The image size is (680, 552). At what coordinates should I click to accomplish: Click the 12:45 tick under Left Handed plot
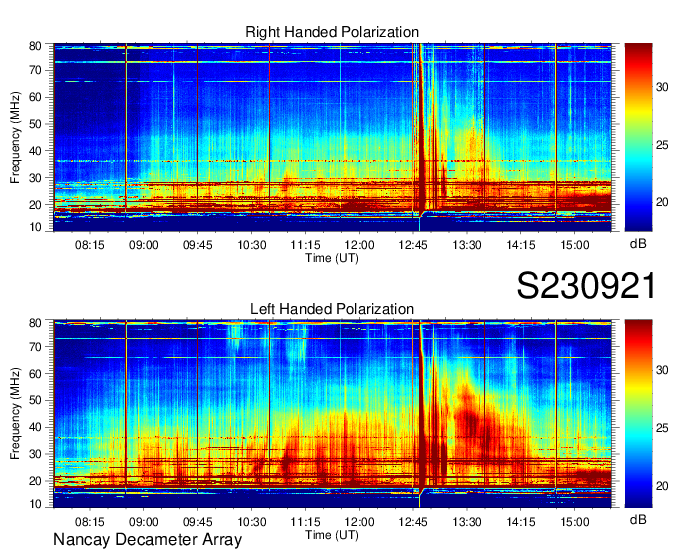click(413, 522)
